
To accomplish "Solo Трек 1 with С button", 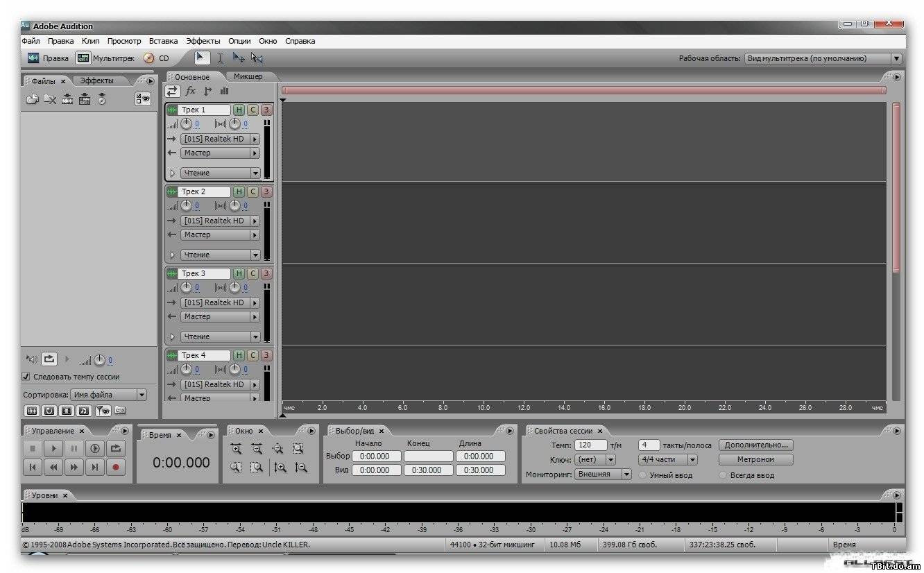I will click(253, 110).
